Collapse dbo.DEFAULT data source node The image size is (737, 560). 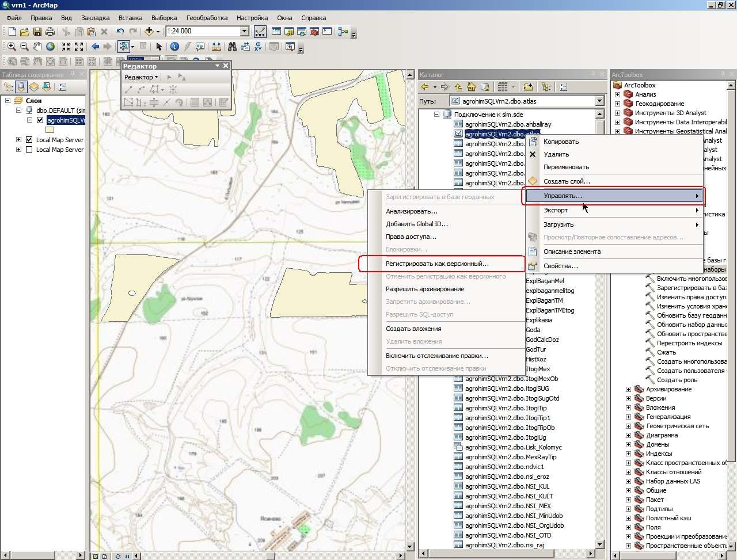(x=18, y=110)
